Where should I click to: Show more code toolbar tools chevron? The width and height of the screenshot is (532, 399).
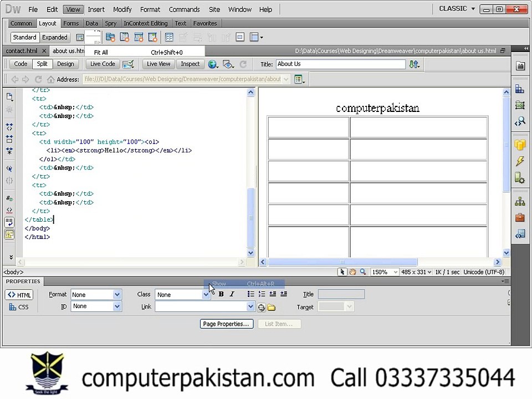[11, 257]
